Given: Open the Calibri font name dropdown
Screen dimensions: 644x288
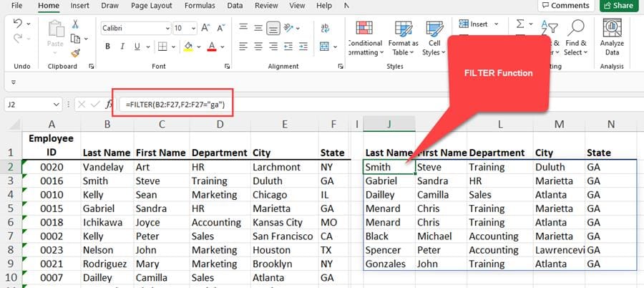Looking at the screenshot, I should tap(167, 29).
